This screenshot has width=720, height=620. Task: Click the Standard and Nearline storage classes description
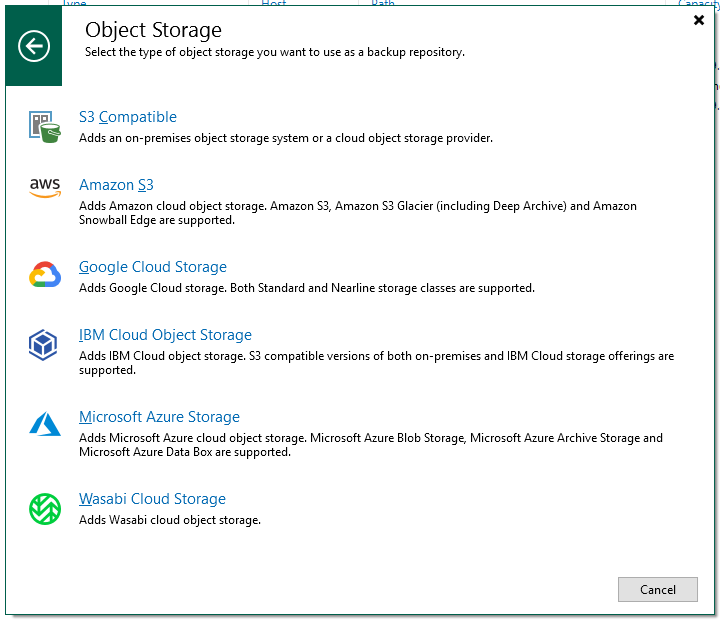click(x=307, y=288)
